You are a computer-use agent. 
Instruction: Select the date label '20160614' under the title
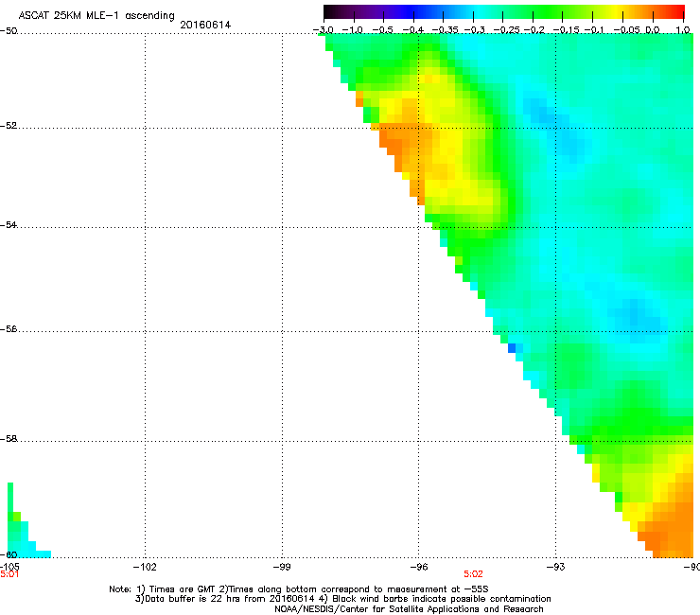point(205,25)
